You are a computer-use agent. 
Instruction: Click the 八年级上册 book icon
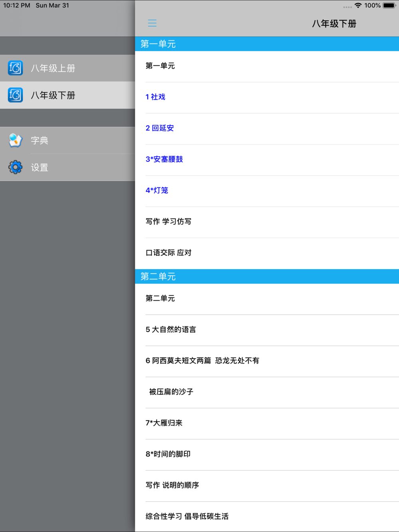(x=15, y=68)
